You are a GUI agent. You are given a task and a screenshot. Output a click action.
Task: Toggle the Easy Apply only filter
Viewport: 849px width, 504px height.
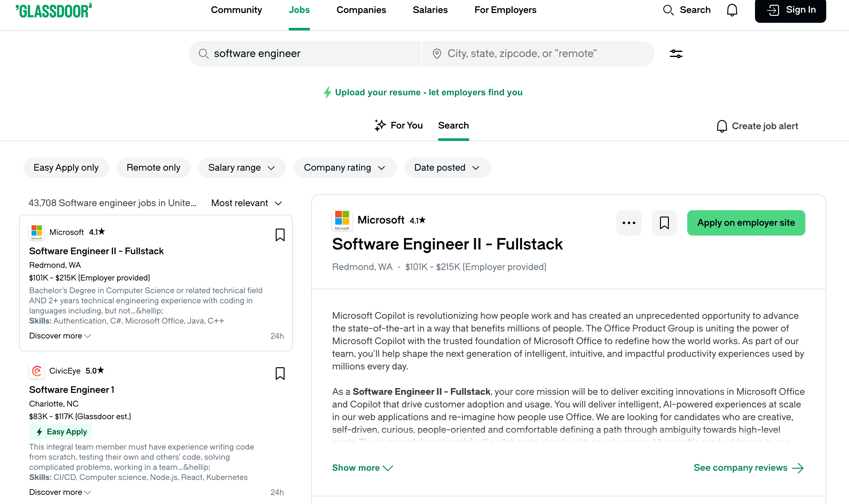pos(66,167)
